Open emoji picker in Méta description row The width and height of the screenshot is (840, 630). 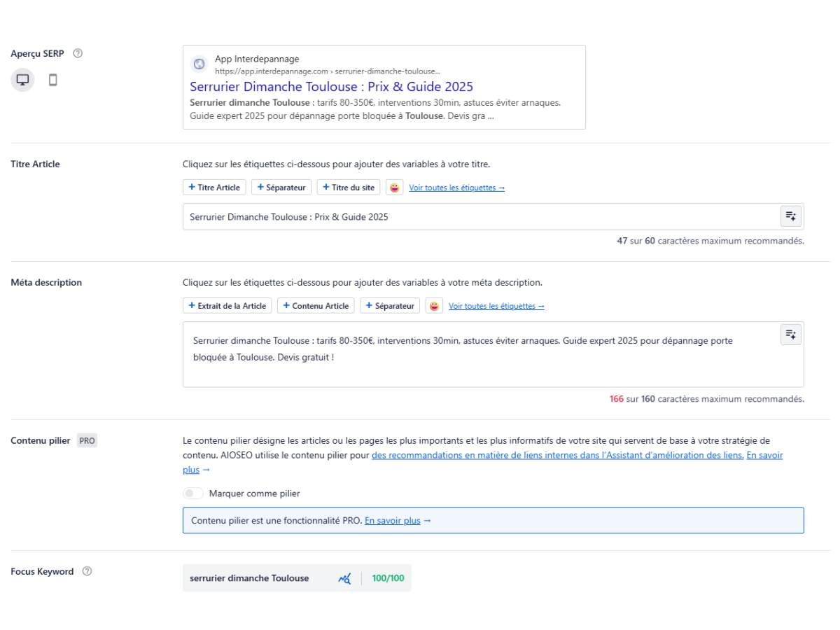435,306
